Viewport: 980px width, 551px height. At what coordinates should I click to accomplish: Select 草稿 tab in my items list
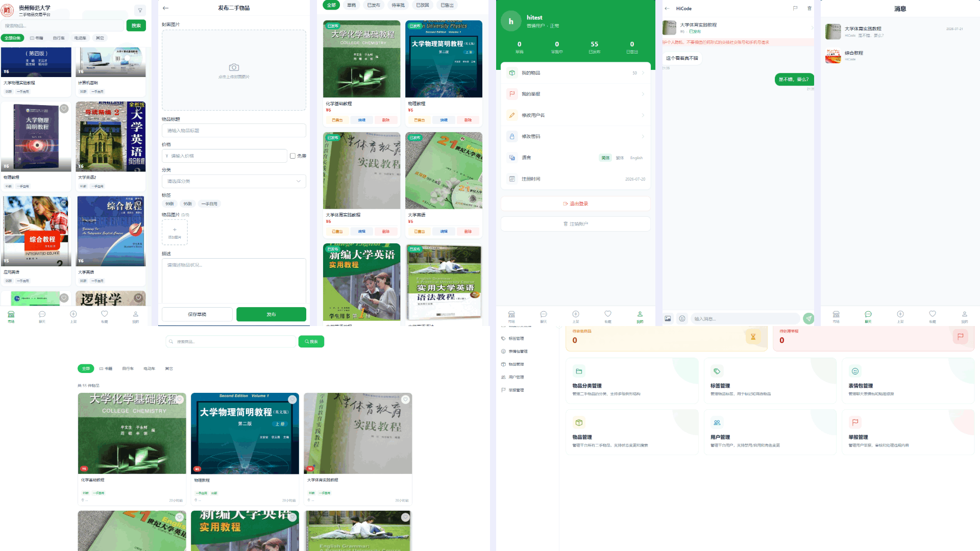(351, 5)
